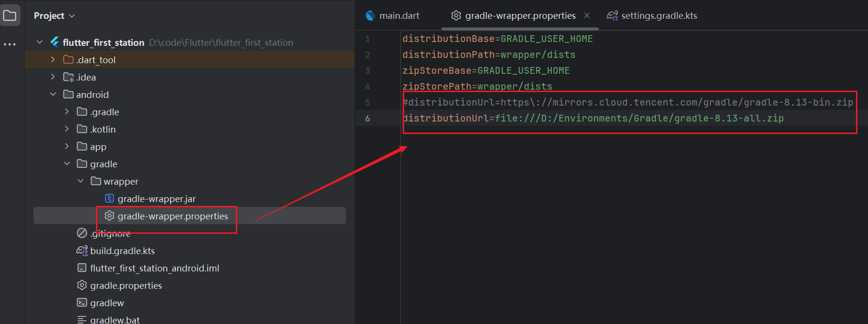
Task: Select the gradlew.bat file
Action: pos(115,319)
